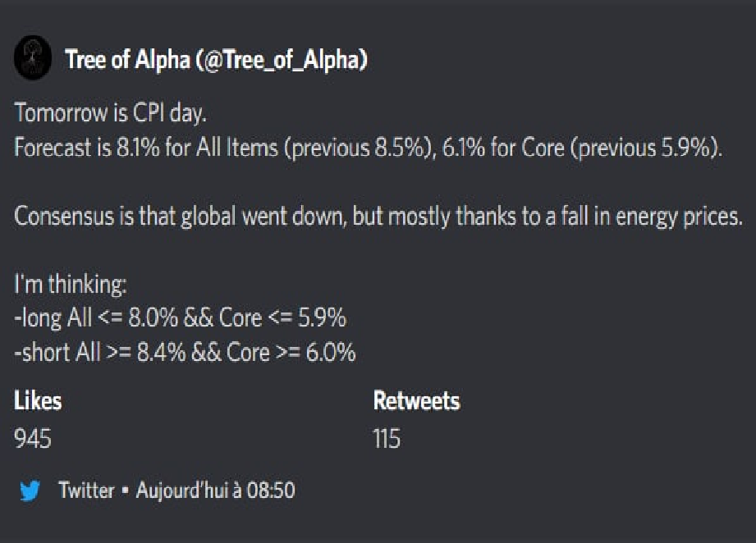Screen dimensions: 756x543
Task: Click the Aujourd'hui à 08:50 timestamp
Action: tap(216, 491)
